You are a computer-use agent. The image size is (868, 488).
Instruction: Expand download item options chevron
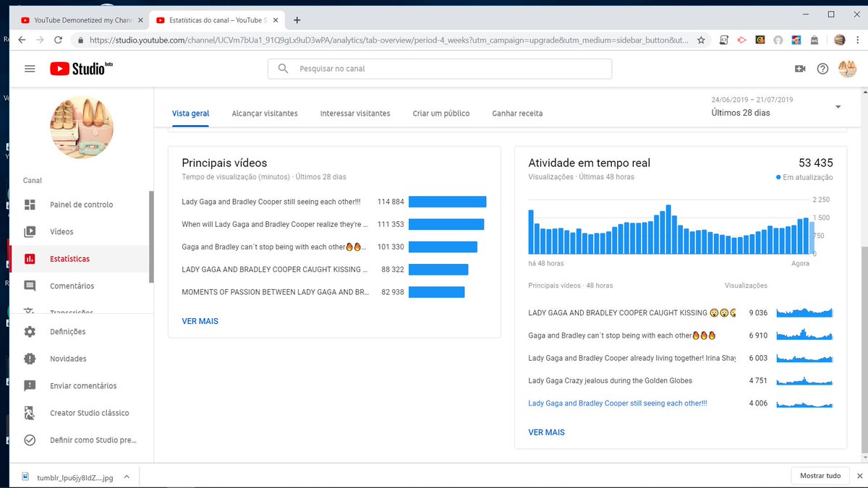[127, 476]
